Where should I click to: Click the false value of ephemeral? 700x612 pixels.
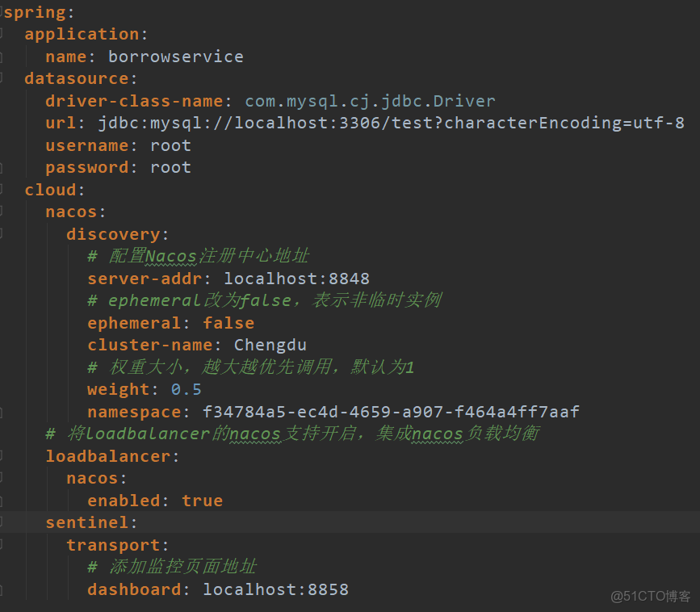click(x=228, y=322)
